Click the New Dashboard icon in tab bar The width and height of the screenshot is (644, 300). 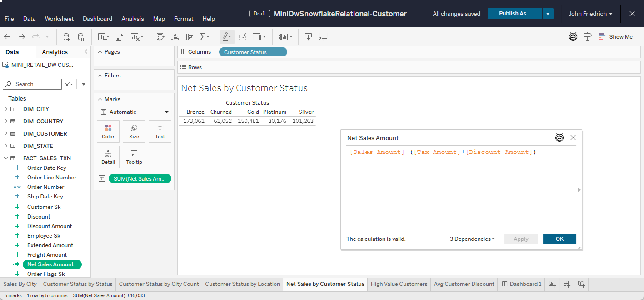(567, 284)
